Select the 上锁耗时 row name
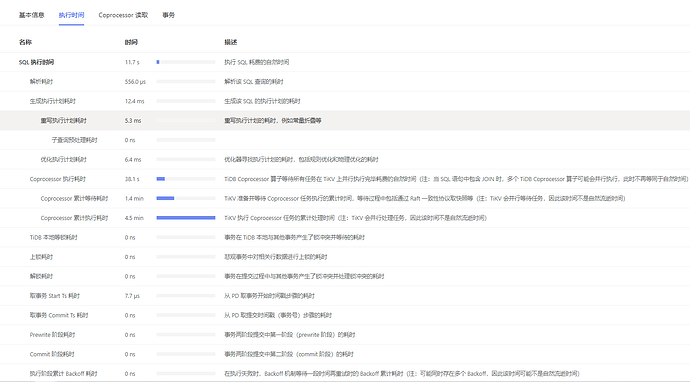The width and height of the screenshot is (690, 382). 41,257
